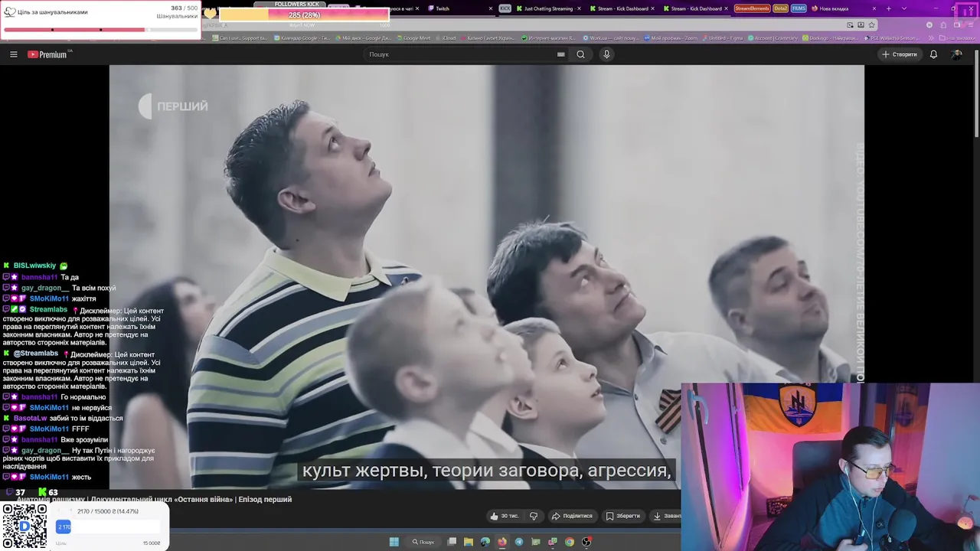
Task: Switch to first Stream - Kick Dashboard tab
Action: (621, 8)
